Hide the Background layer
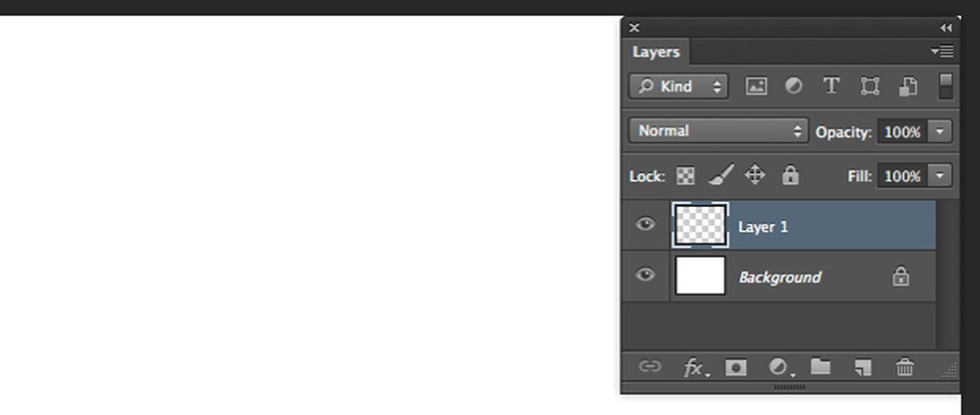980x415 pixels. pos(645,275)
